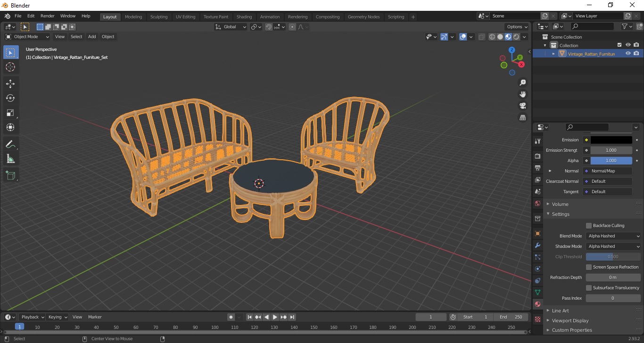Toggle camera view icon in viewport

pyautogui.click(x=523, y=106)
